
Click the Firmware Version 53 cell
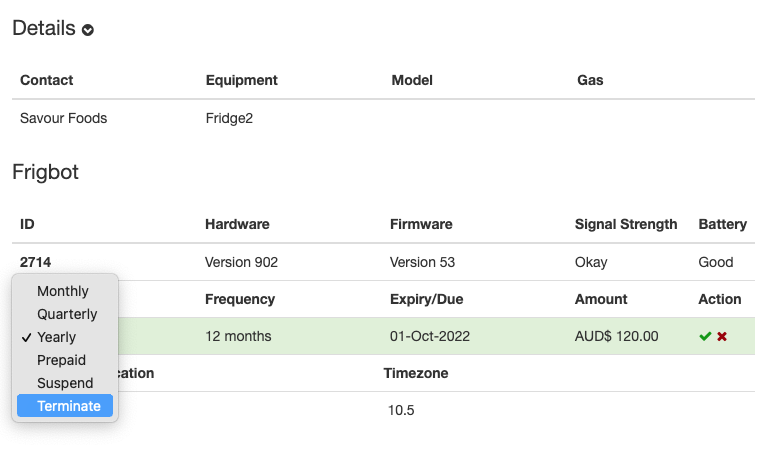tap(422, 263)
